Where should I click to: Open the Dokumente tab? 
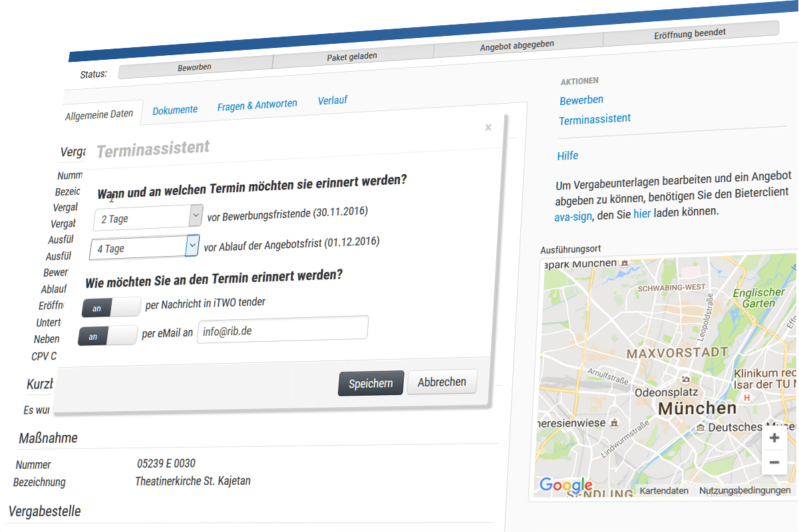(175, 110)
